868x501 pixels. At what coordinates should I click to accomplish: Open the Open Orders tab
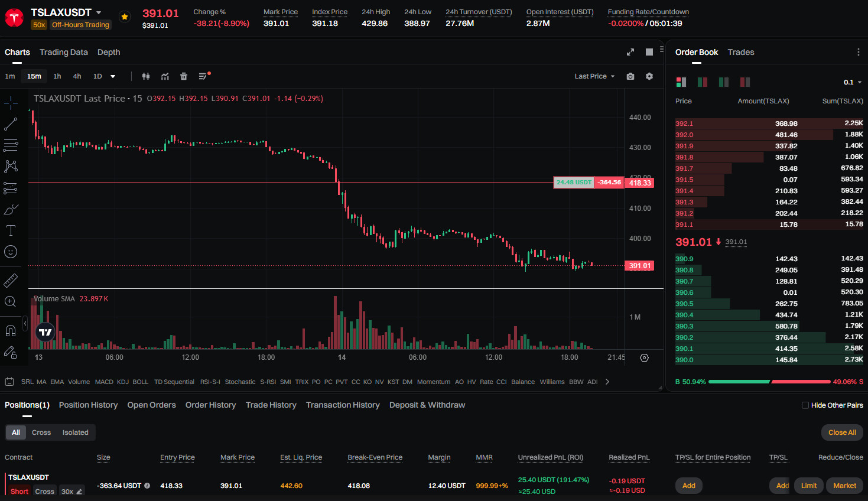tap(152, 405)
